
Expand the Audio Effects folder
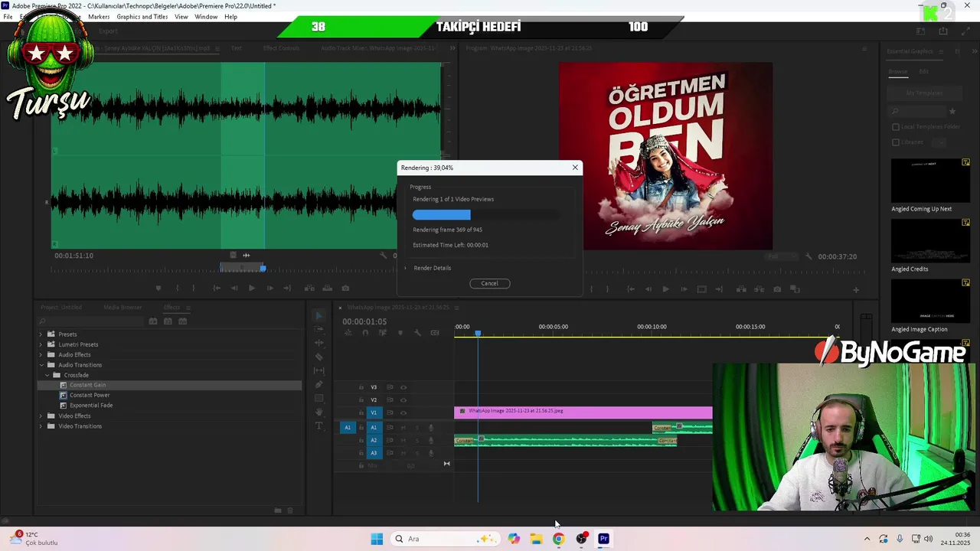pyautogui.click(x=41, y=354)
